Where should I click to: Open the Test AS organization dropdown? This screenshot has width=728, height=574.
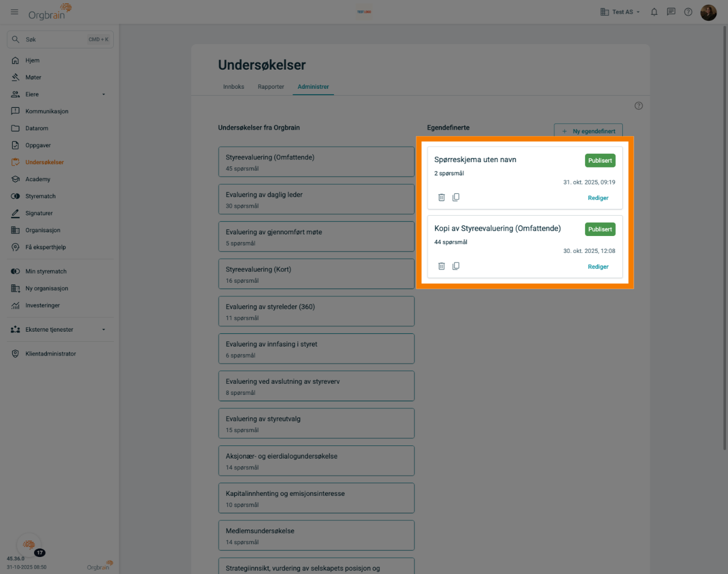point(620,12)
